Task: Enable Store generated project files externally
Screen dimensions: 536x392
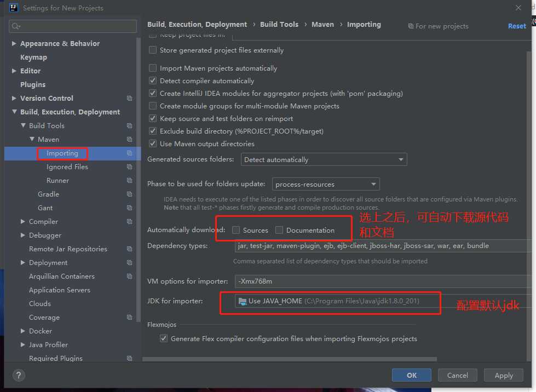Action: (x=153, y=50)
